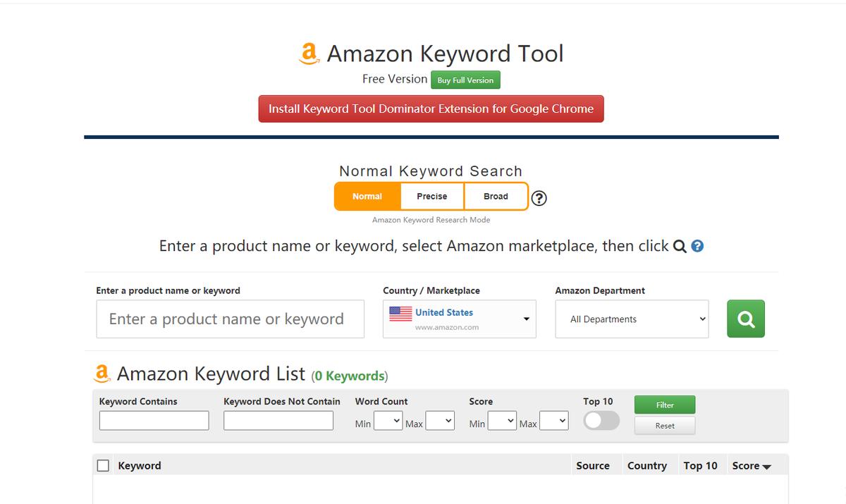The height and width of the screenshot is (504, 846).
Task: Toggle the Top 10 switch
Action: 601,421
